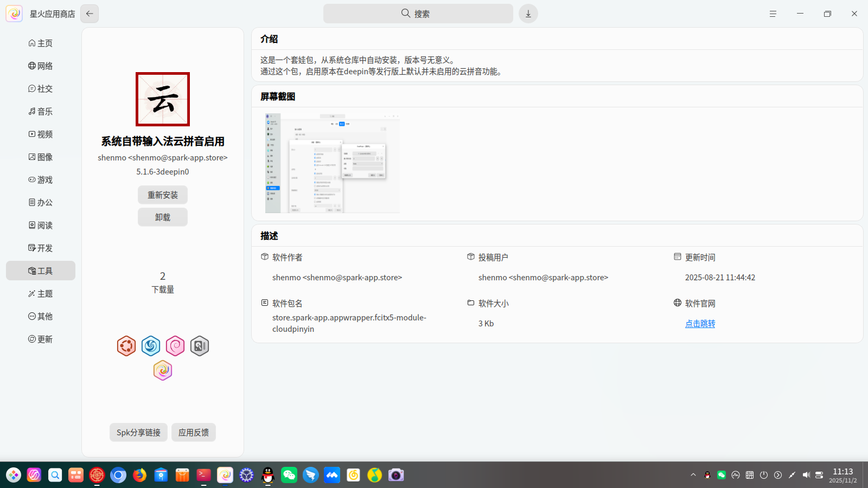The image size is (868, 488).
Task: Click the update time 2025-08-21 11:44:42
Action: pyautogui.click(x=720, y=278)
